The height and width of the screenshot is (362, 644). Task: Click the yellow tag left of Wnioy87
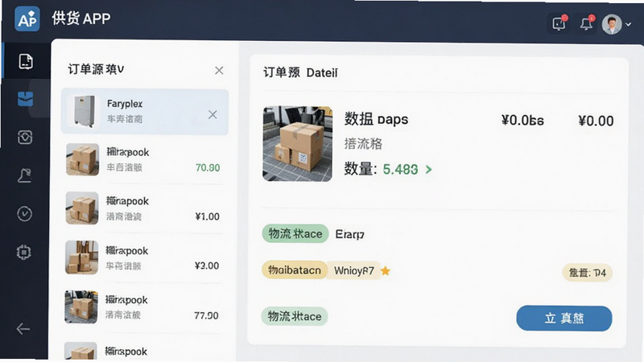pyautogui.click(x=295, y=270)
